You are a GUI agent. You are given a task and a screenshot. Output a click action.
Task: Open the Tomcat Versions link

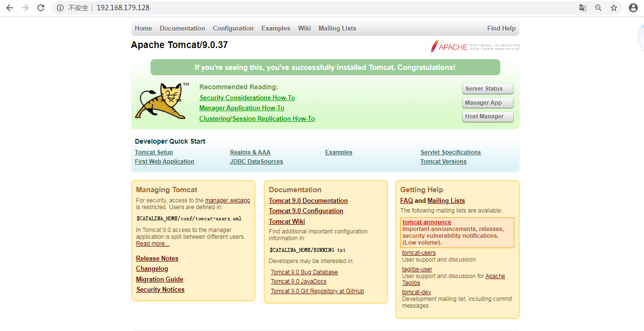(x=443, y=162)
